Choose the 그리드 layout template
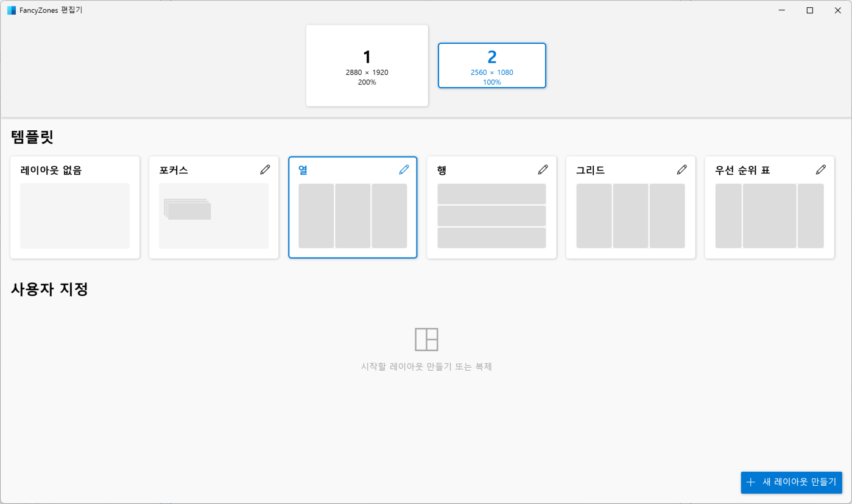The width and height of the screenshot is (852, 504). coord(630,208)
